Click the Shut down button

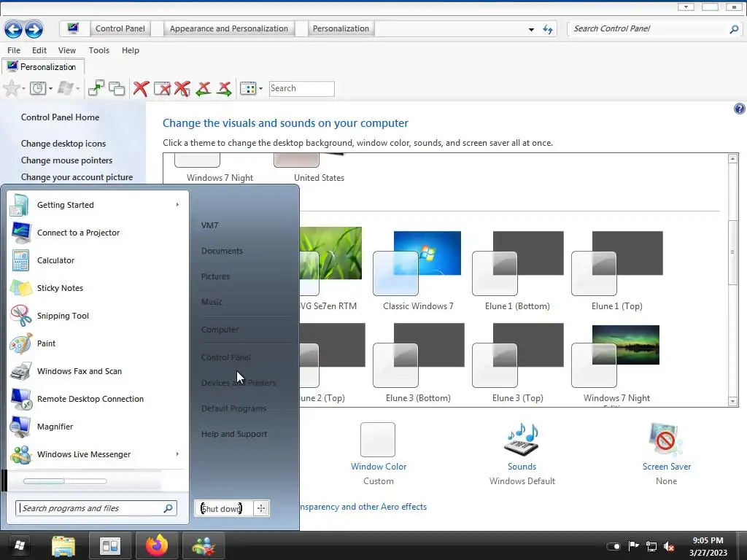[223, 508]
